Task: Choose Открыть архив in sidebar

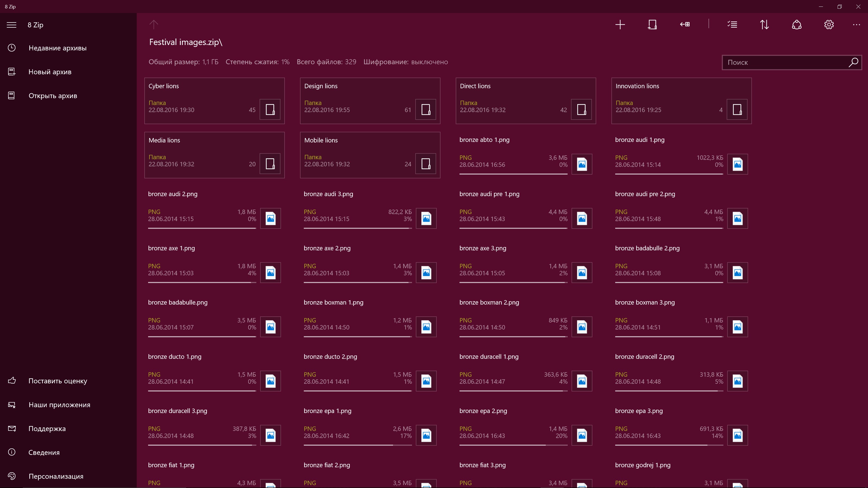Action: pos(68,96)
